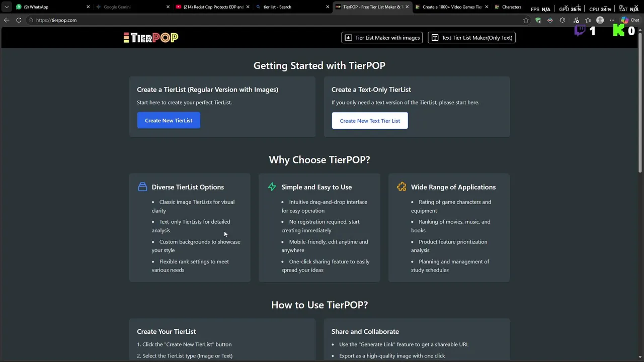Open the media playback control icon
This screenshot has height=362, width=644.
576,20
